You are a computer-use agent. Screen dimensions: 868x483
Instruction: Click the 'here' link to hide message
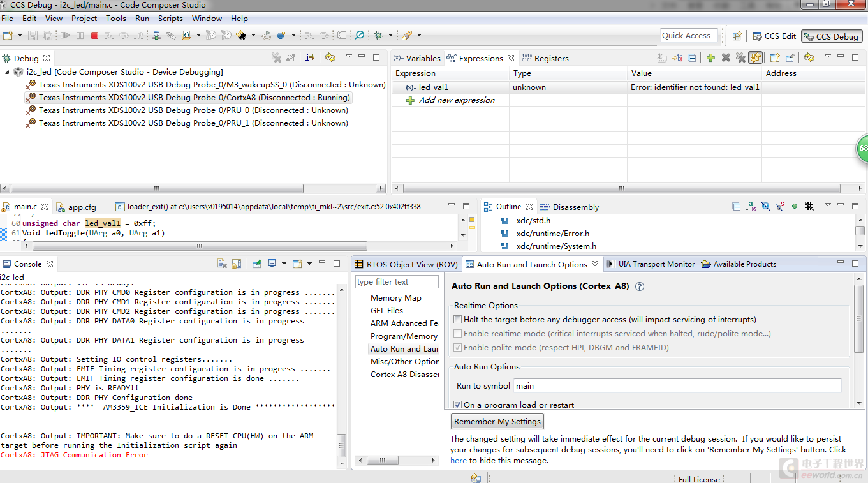[x=459, y=460]
